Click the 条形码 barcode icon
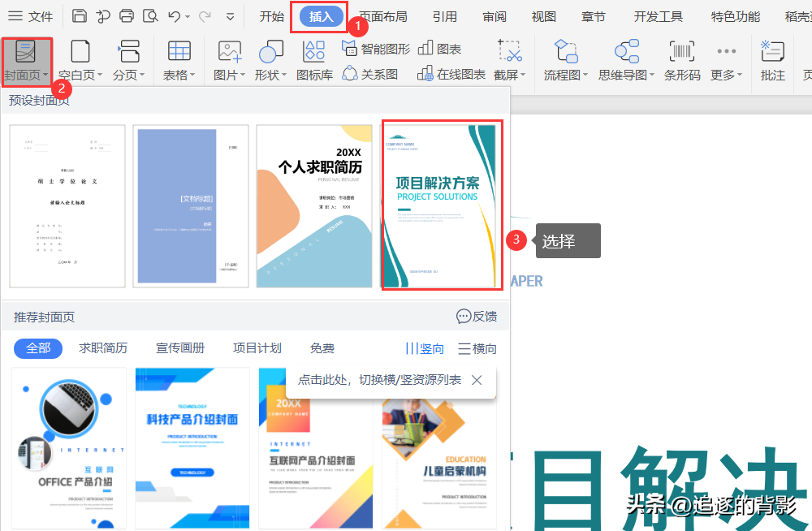Viewport: 812px width, 531px height. (682, 62)
